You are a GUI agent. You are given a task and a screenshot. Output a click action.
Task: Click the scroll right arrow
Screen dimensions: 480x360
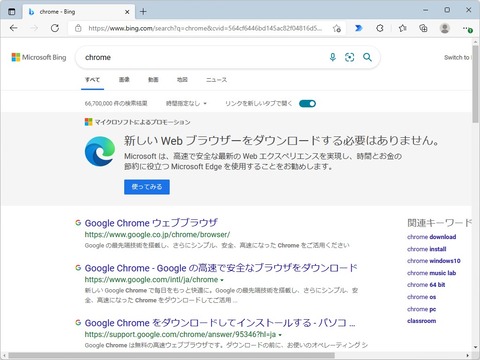pos(468,355)
